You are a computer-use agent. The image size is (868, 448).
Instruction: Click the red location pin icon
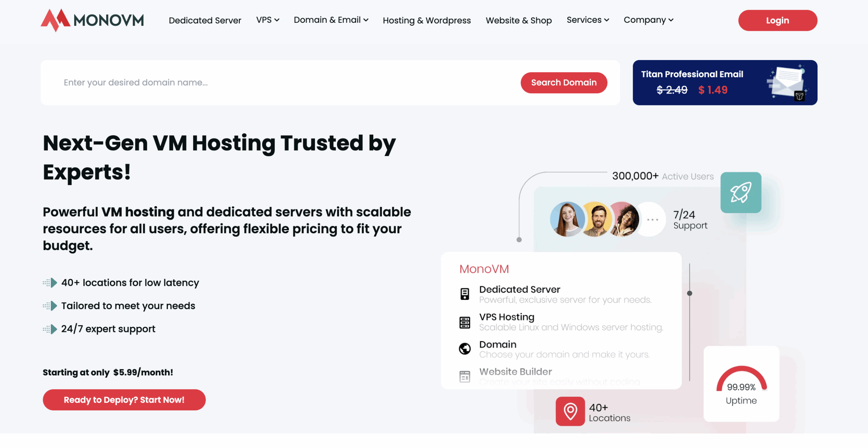click(570, 411)
